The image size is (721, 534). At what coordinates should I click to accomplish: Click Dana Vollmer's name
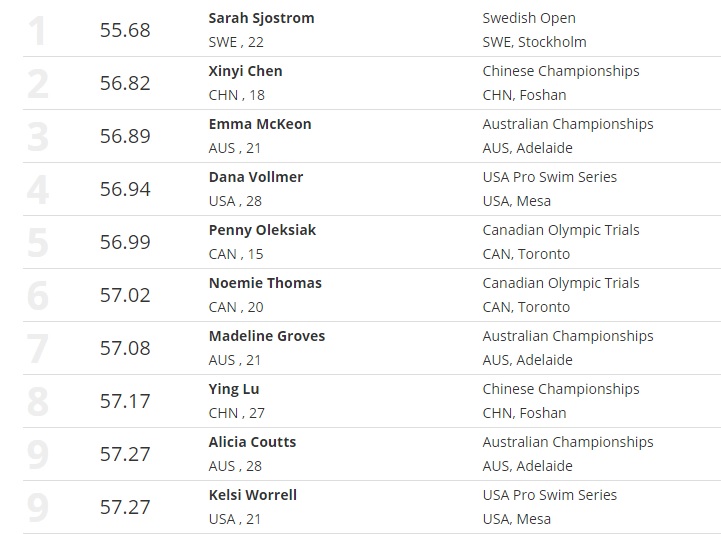pos(256,177)
